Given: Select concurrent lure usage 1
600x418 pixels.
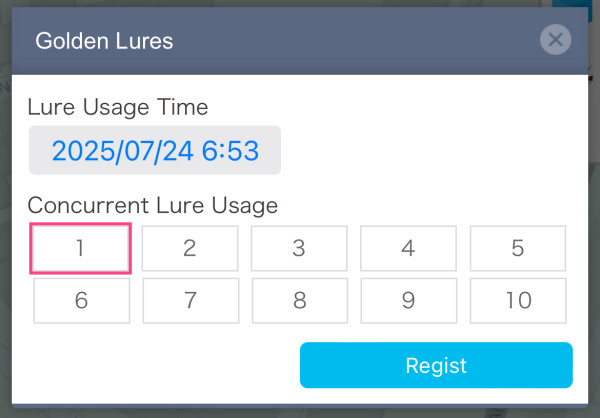Looking at the screenshot, I should 81,248.
